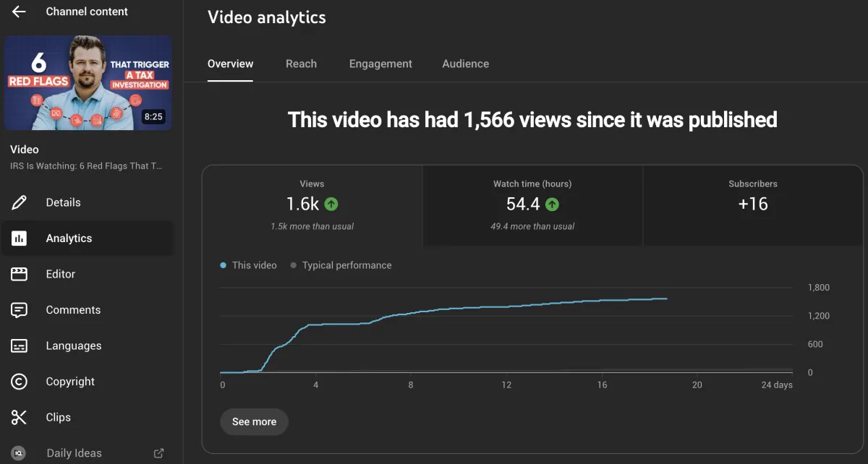Open the Languages subtitles icon
This screenshot has width=868, height=464.
click(19, 345)
